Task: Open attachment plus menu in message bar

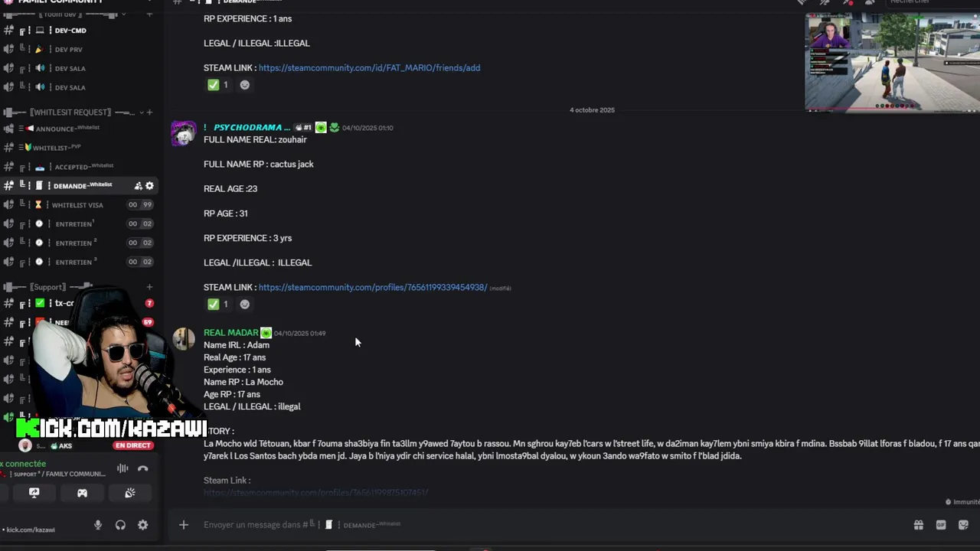Action: pyautogui.click(x=183, y=525)
